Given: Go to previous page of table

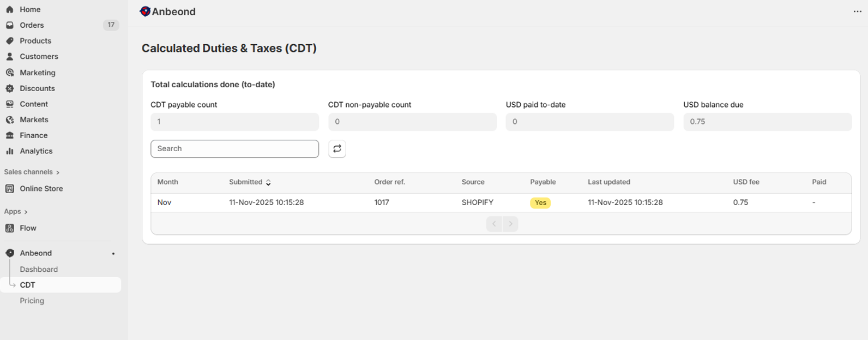Looking at the screenshot, I should [494, 224].
